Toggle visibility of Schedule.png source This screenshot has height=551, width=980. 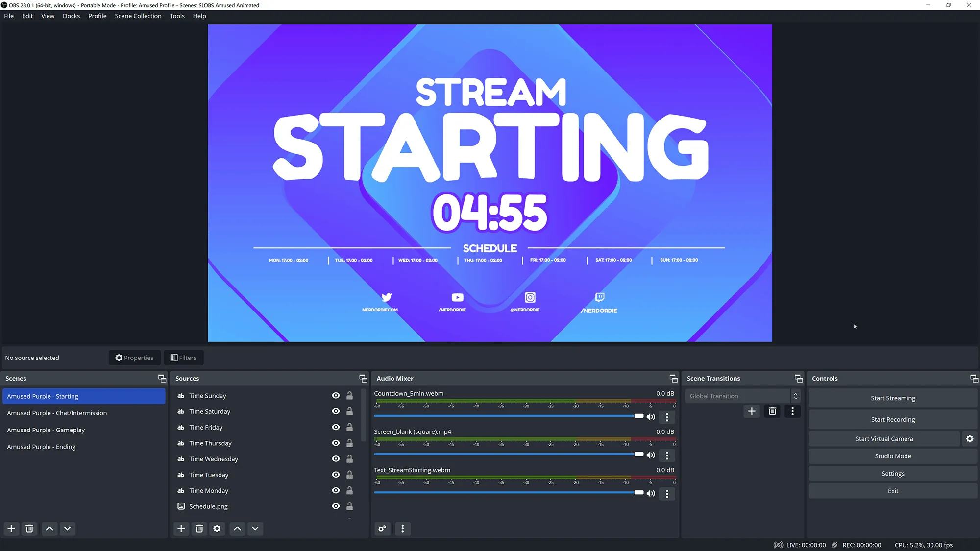coord(335,506)
